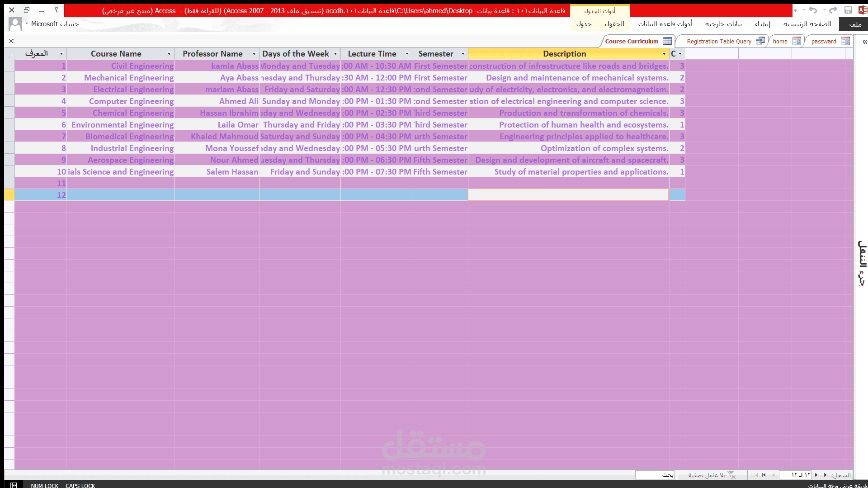This screenshot has width=868, height=488.
Task: Click the Optimization of complex systems description
Action: click(568, 148)
